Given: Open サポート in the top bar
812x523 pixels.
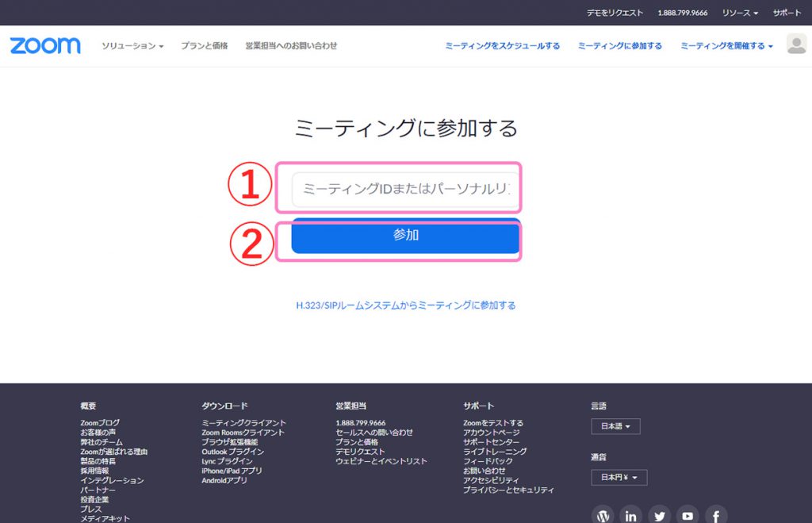Looking at the screenshot, I should 787,13.
